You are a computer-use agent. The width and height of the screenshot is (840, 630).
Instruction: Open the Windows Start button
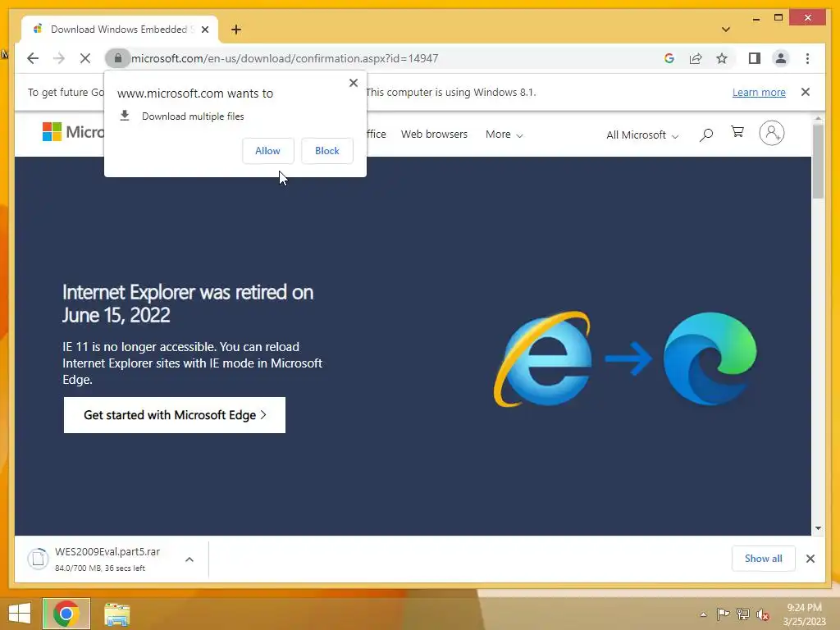[20, 614]
